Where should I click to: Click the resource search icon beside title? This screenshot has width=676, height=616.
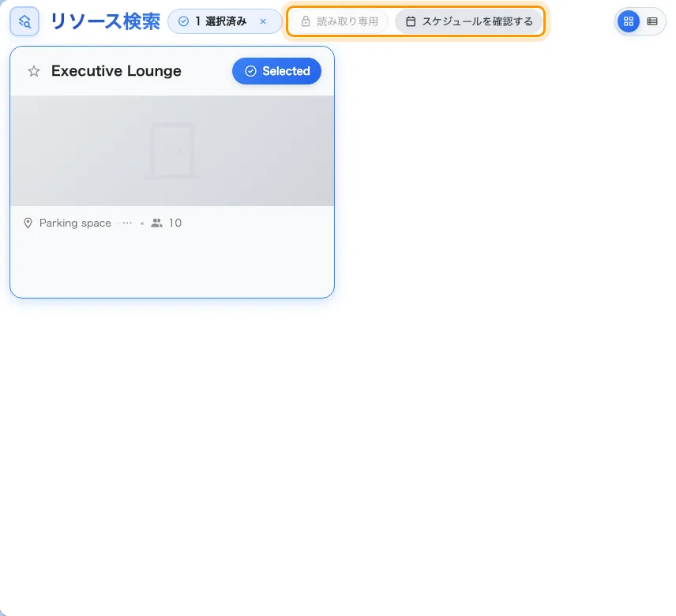click(24, 21)
